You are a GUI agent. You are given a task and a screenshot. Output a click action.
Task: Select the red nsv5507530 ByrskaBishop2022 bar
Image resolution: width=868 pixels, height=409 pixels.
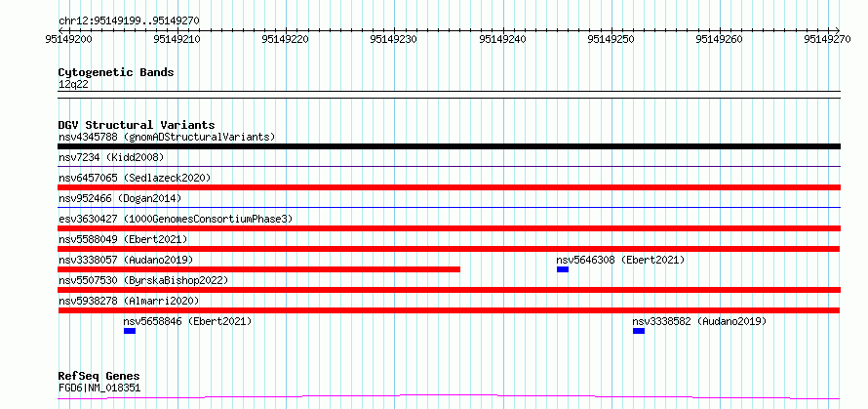click(x=450, y=290)
